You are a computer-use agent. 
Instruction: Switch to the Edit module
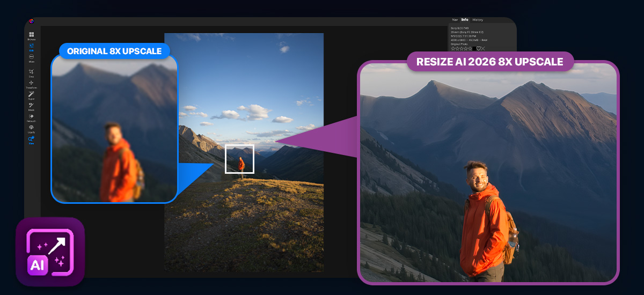click(x=31, y=47)
